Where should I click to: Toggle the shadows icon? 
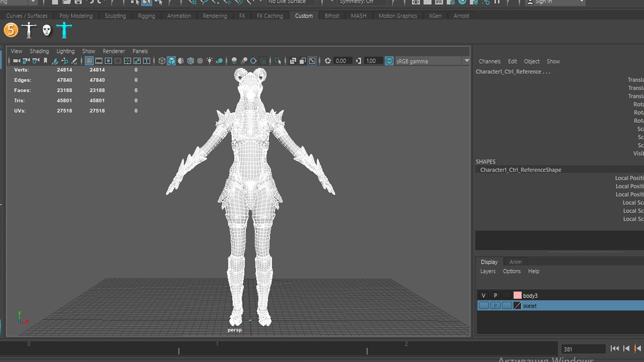click(219, 61)
